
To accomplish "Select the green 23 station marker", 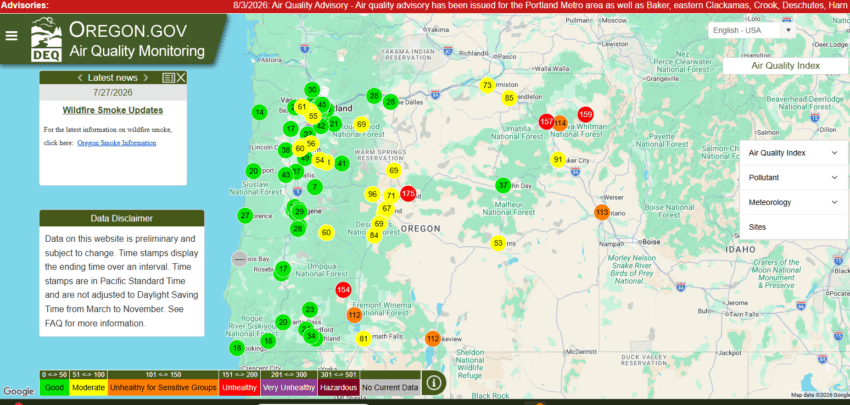I will pos(310,310).
